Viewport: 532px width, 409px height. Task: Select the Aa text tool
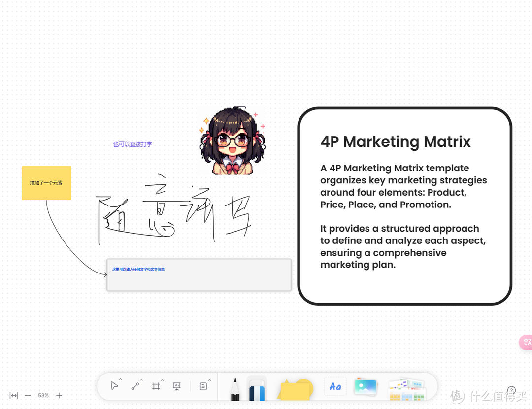[x=335, y=386]
